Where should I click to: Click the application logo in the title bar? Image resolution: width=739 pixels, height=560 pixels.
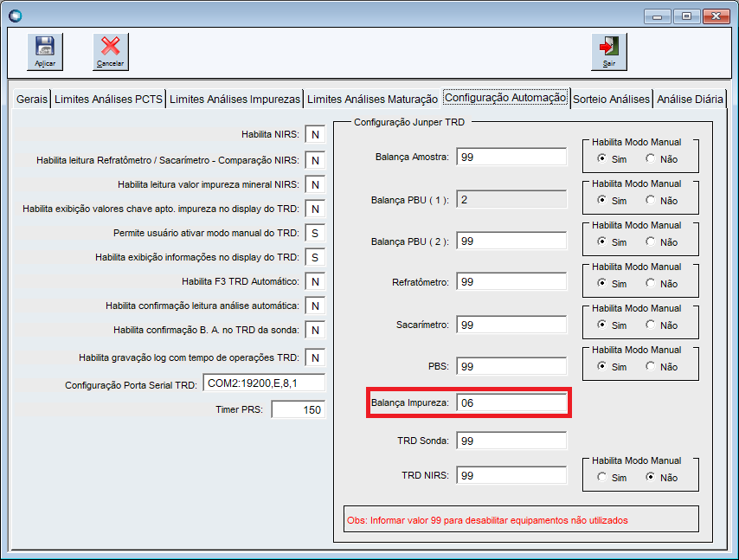point(15,16)
